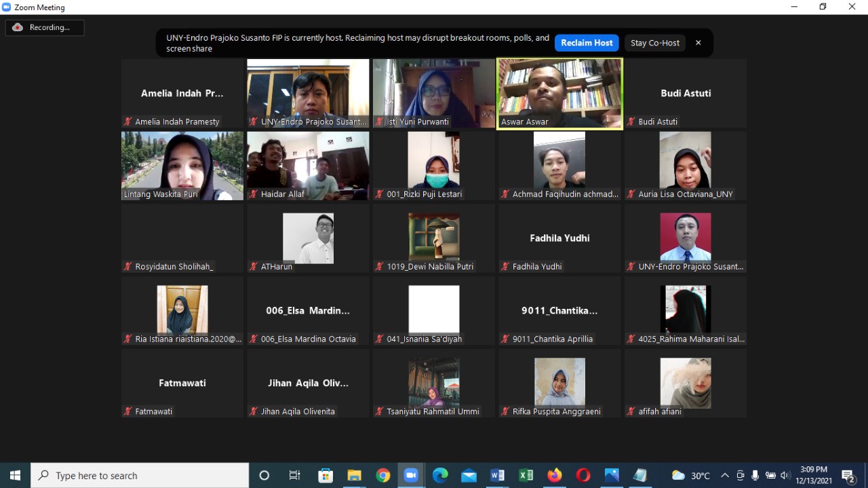The height and width of the screenshot is (488, 868).
Task: Show hidden system tray icons
Action: click(x=725, y=475)
